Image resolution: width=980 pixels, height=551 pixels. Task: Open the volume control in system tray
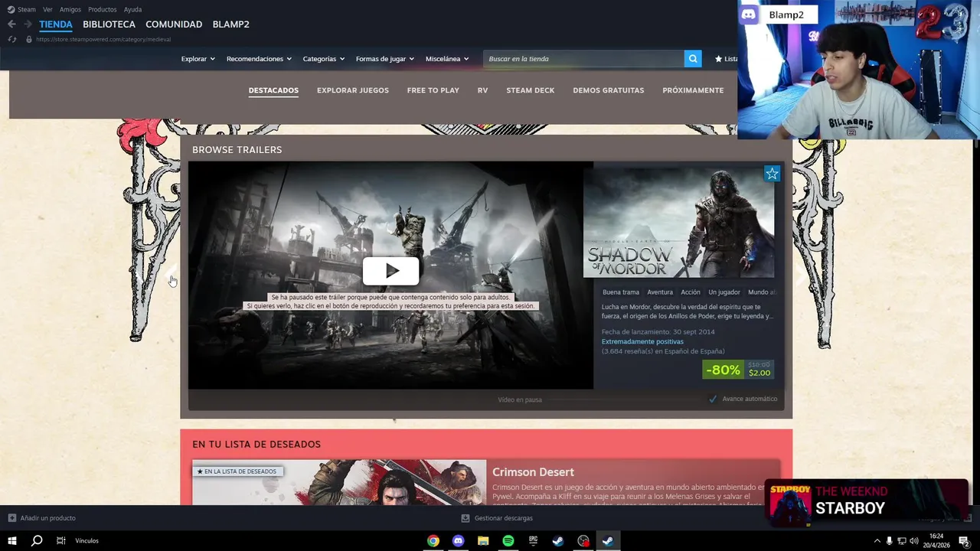(913, 540)
